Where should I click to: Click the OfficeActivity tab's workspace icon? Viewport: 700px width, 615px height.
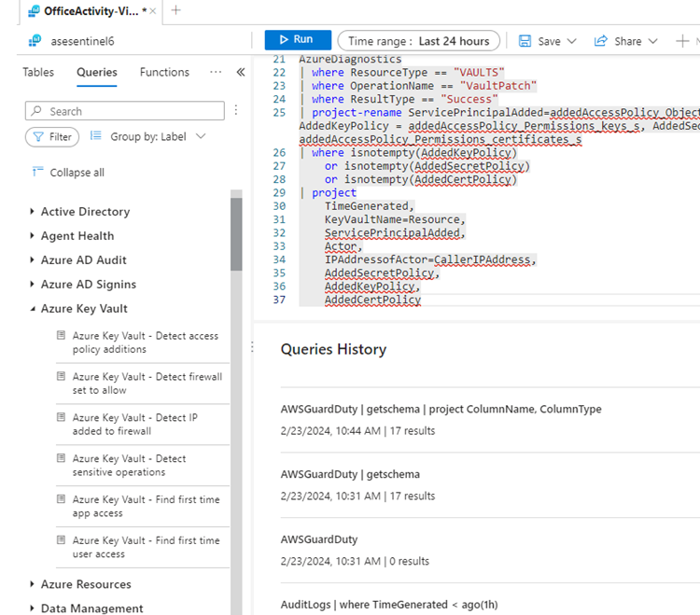click(34, 11)
